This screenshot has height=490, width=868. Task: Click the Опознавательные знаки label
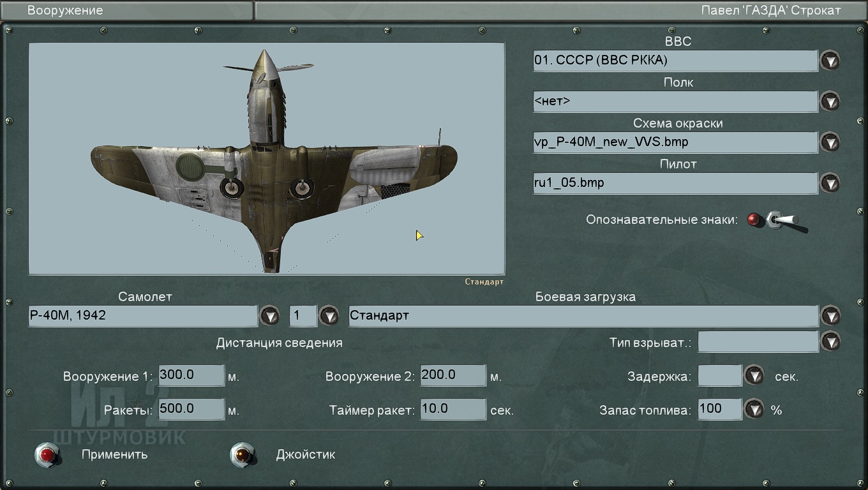(662, 219)
